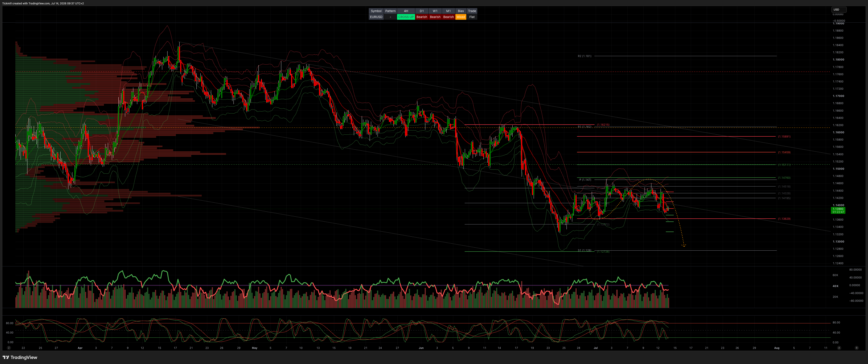
Task: Click the W1 column header
Action: coord(435,11)
